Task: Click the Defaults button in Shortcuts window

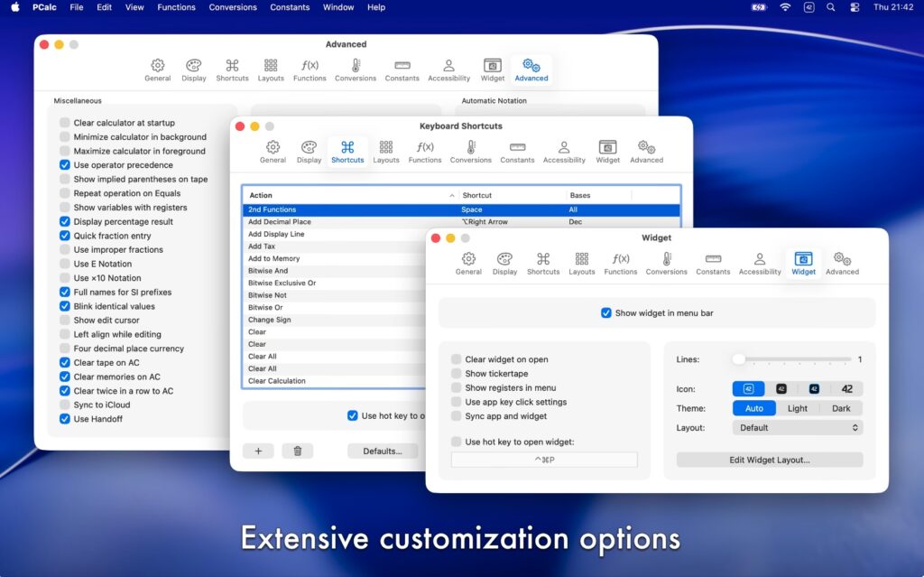Action: [x=383, y=451]
